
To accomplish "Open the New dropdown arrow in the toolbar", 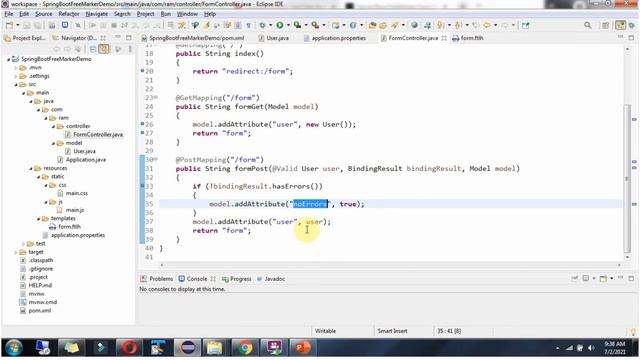I will tap(17, 25).
